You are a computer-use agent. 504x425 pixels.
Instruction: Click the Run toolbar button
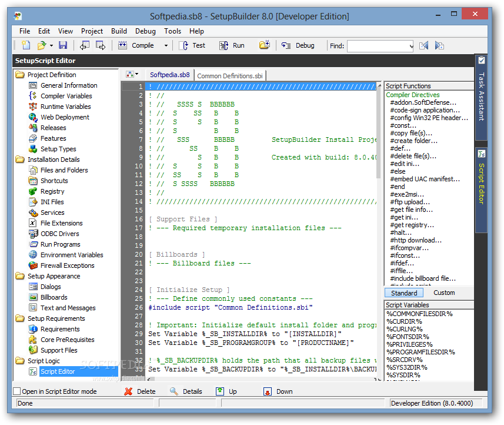(x=232, y=45)
